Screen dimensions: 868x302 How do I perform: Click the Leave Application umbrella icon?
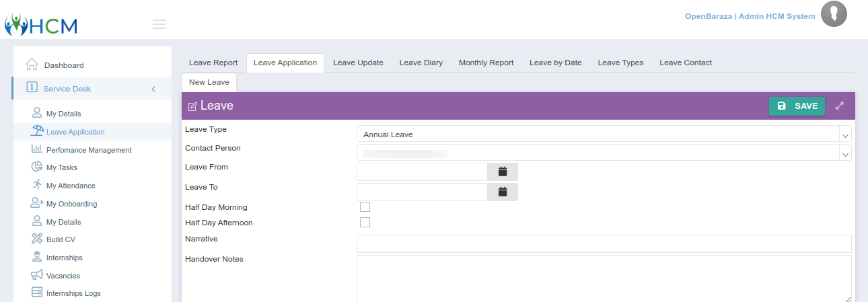37,131
